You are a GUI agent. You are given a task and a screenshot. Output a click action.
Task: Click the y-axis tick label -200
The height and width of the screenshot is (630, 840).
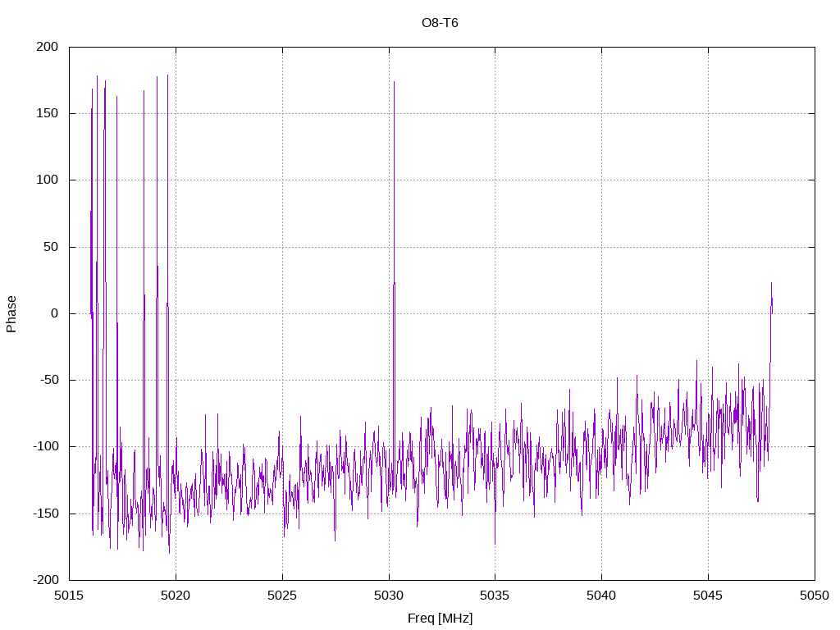tap(46, 580)
